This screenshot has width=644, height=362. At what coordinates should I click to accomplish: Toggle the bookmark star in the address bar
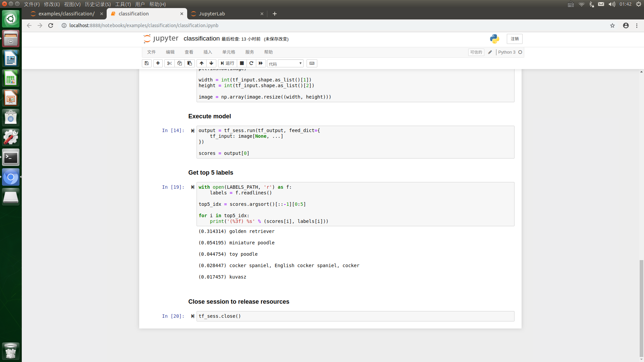(612, 25)
